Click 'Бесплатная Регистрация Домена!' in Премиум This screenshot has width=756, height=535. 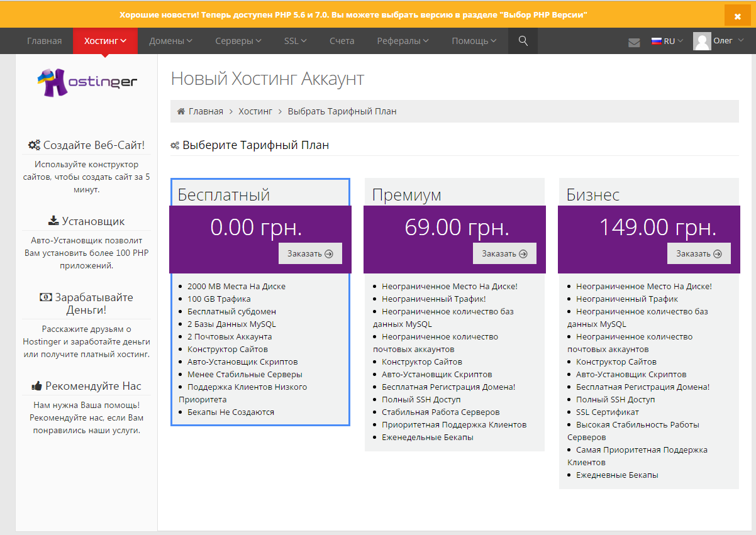coord(448,387)
